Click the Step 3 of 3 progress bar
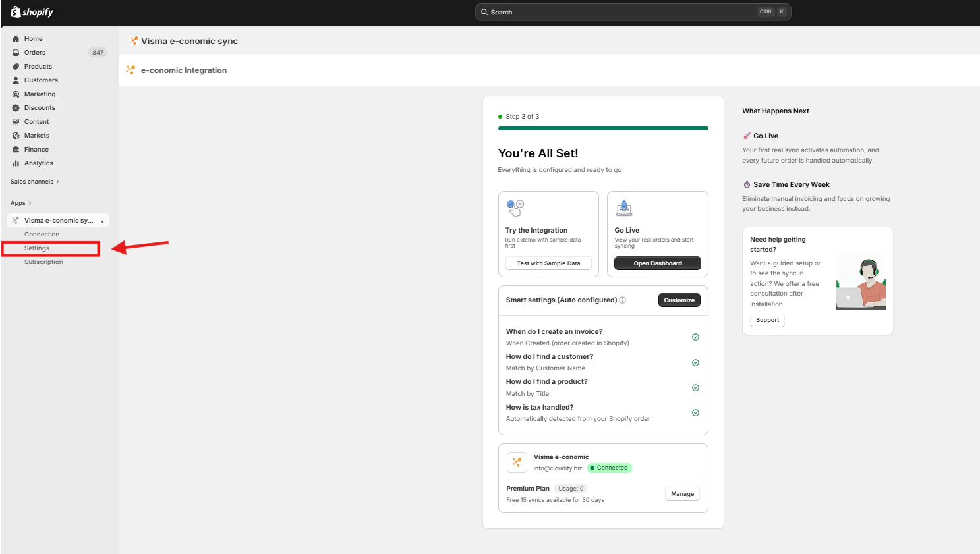Viewport: 980px width, 554px height. click(603, 128)
